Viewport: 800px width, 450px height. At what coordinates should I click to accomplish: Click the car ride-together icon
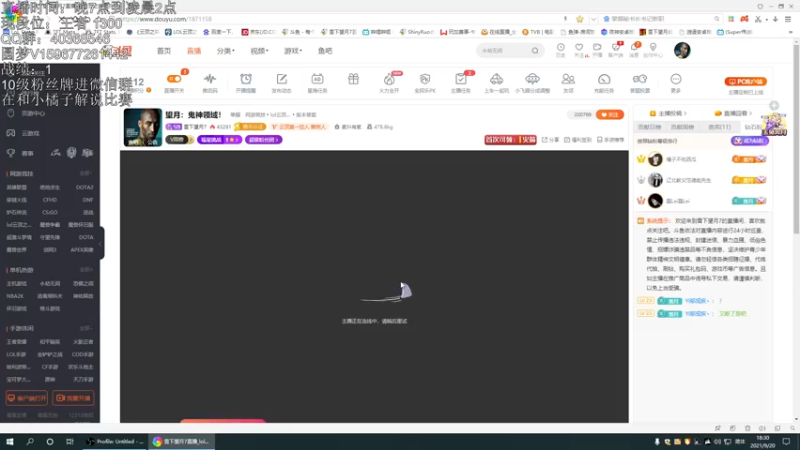tap(496, 79)
